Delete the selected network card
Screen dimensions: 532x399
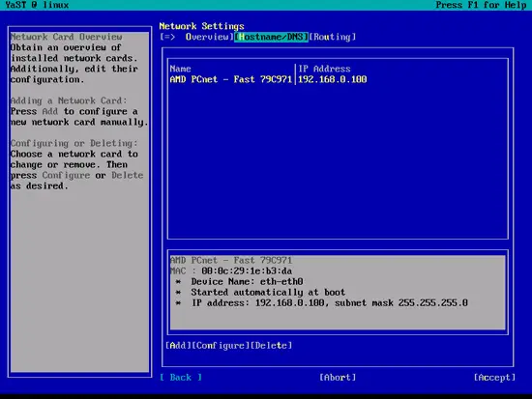[x=272, y=346]
